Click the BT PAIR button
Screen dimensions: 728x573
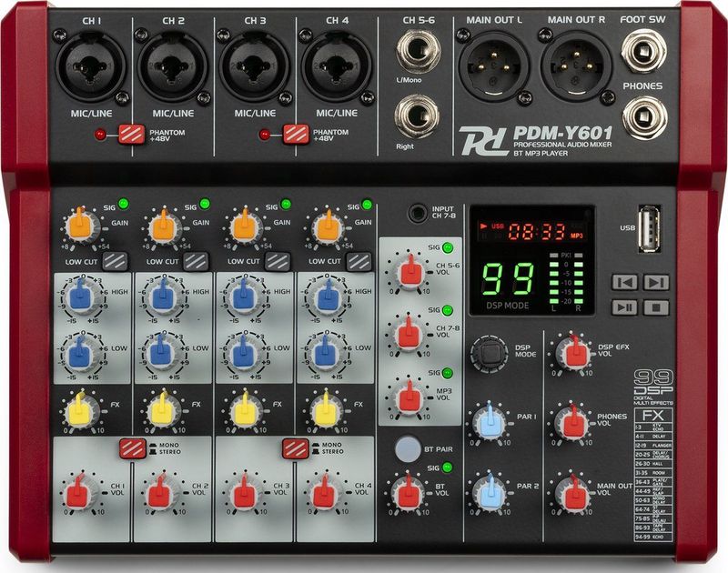[x=408, y=448]
